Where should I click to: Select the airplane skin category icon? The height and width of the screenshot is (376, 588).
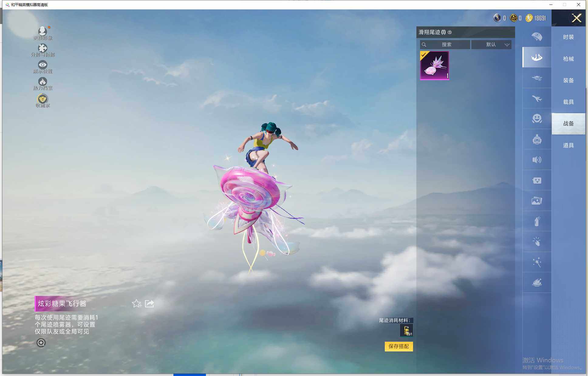pos(537,98)
